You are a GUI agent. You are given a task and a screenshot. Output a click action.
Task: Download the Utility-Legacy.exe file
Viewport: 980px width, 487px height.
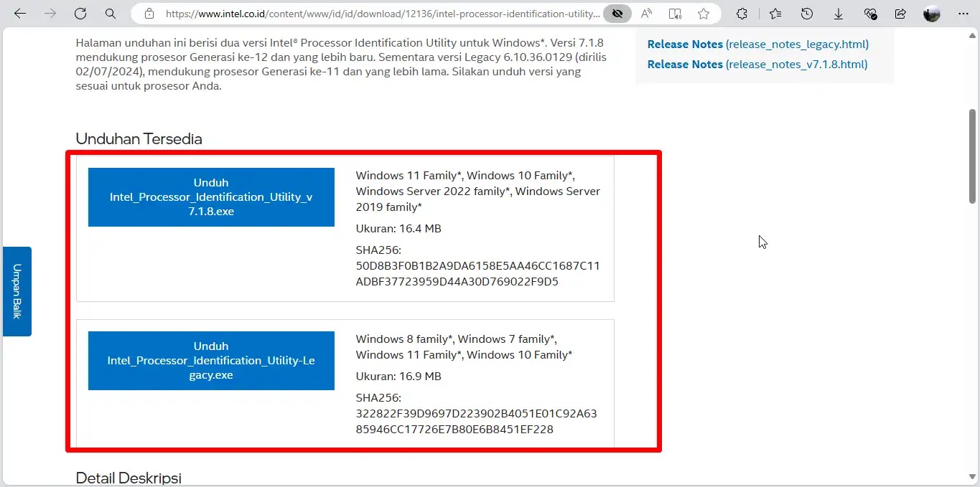click(211, 361)
